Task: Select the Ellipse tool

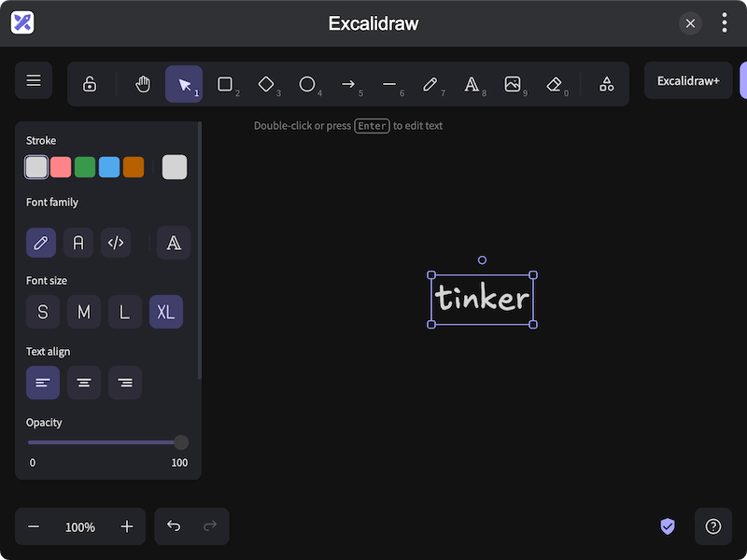Action: [x=307, y=84]
